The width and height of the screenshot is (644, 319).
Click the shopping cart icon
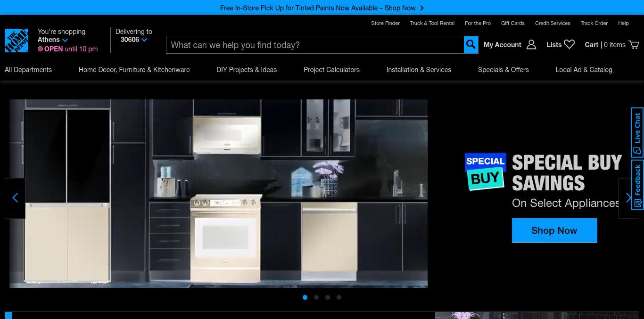pos(634,45)
